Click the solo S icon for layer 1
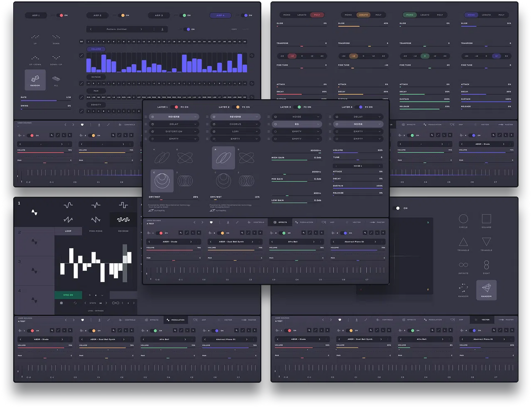Image resolution: width=532 pixels, height=408 pixels. point(199,233)
